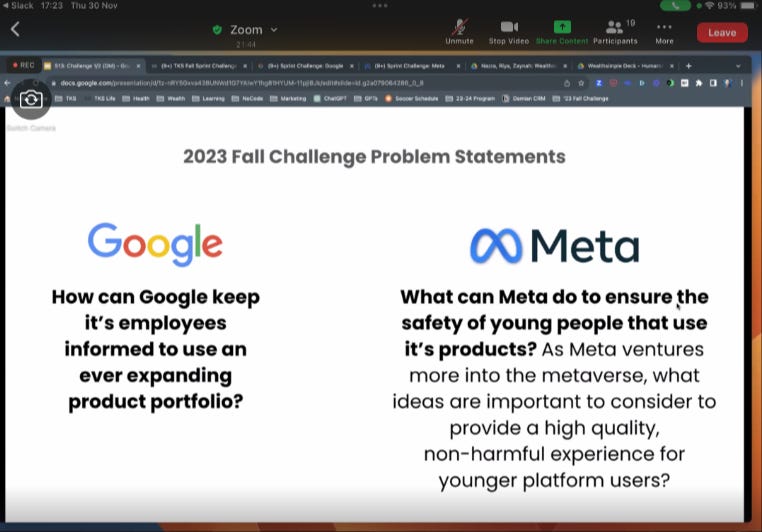Click the browser back arrow

[x=7, y=83]
